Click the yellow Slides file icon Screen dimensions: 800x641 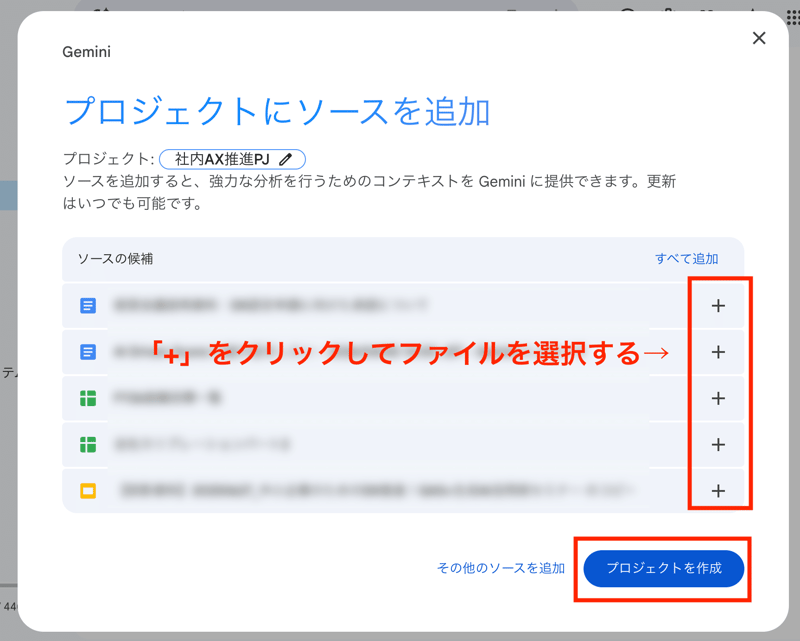[88, 491]
